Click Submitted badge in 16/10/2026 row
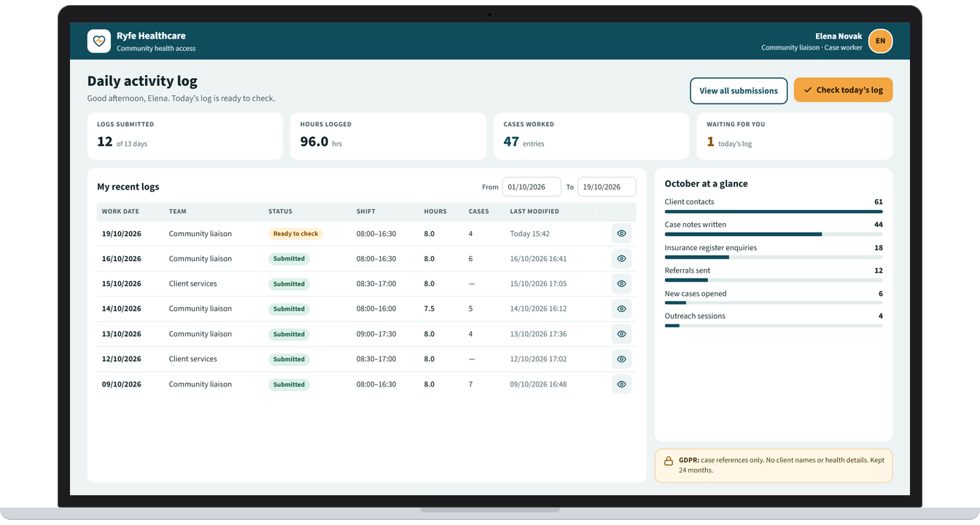 pyautogui.click(x=289, y=259)
